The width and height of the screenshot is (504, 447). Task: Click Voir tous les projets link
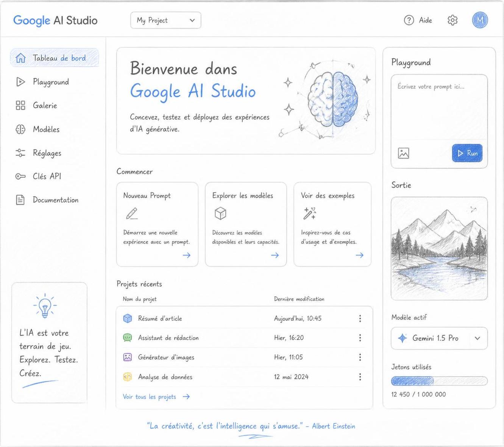[156, 397]
